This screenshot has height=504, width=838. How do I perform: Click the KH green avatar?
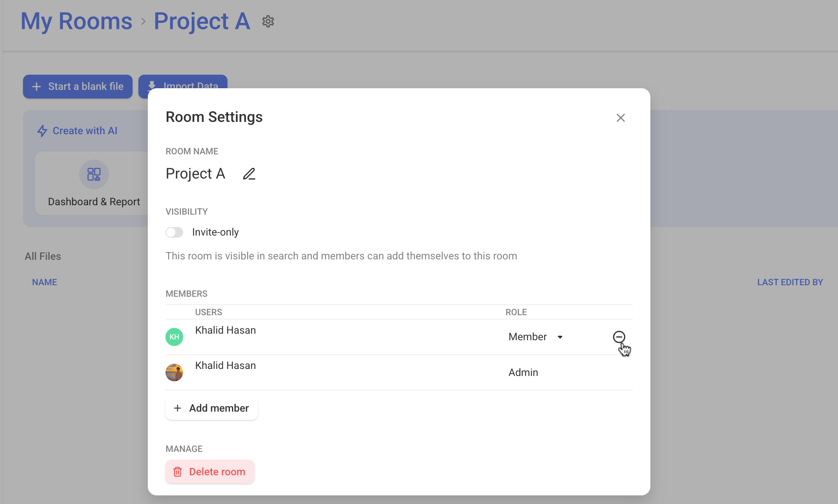click(x=174, y=337)
